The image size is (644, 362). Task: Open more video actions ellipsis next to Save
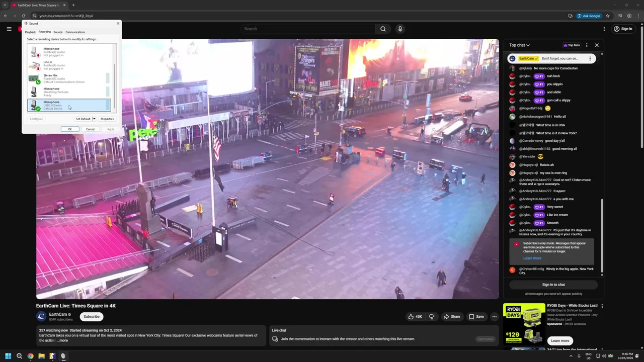[495, 317]
